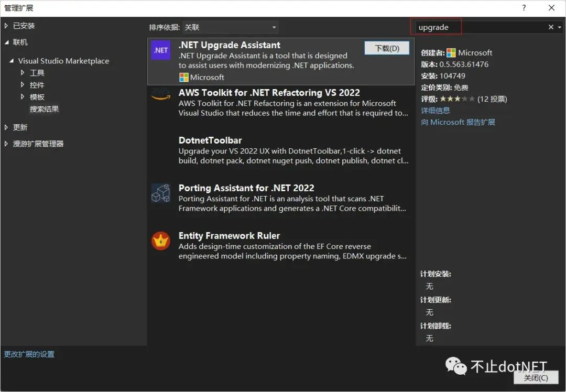Viewport: 566px width, 392px height.
Task: Open 更改扩展的设置 link
Action: (29, 354)
